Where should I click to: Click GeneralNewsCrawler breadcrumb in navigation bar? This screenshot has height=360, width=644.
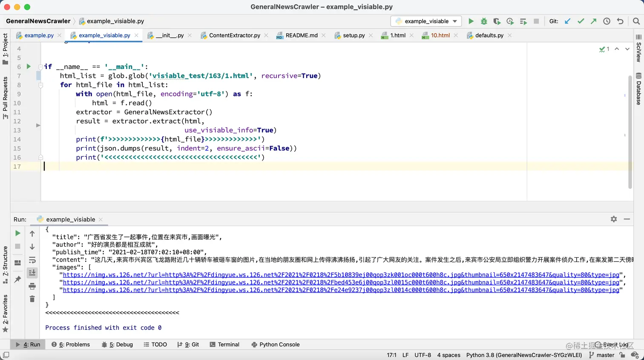pyautogui.click(x=38, y=21)
